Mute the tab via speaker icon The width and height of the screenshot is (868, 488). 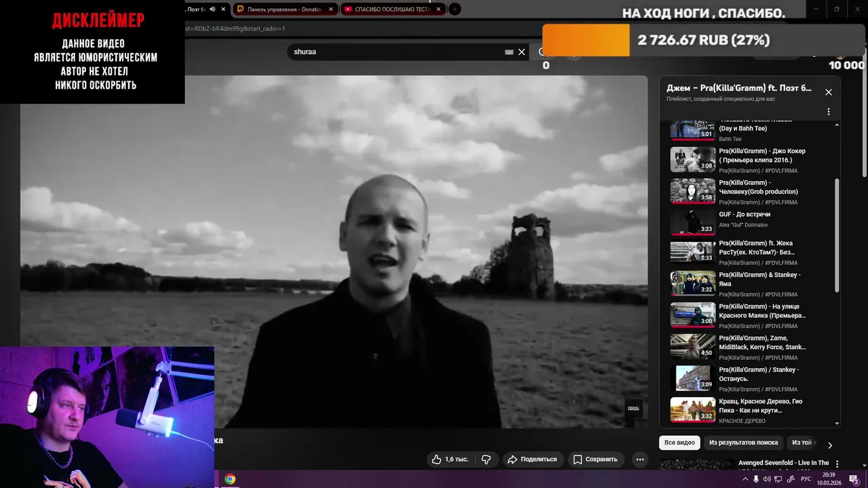click(212, 9)
